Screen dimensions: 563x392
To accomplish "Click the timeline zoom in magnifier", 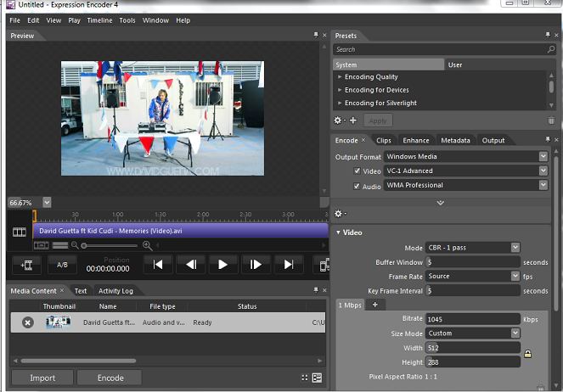I will pos(147,246).
